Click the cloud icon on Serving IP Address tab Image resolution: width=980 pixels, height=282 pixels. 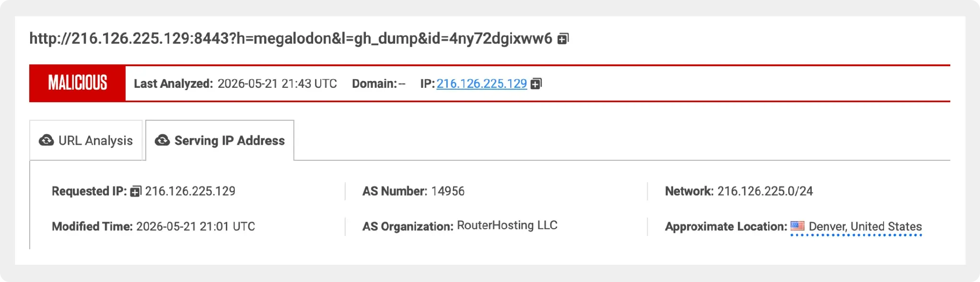162,140
